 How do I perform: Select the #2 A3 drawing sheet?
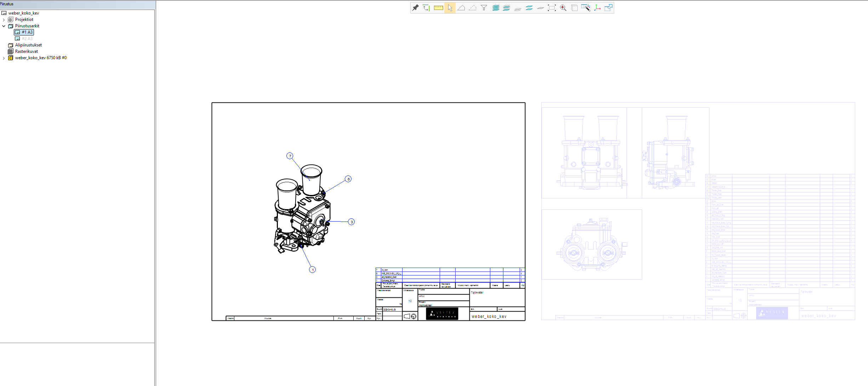(27, 39)
